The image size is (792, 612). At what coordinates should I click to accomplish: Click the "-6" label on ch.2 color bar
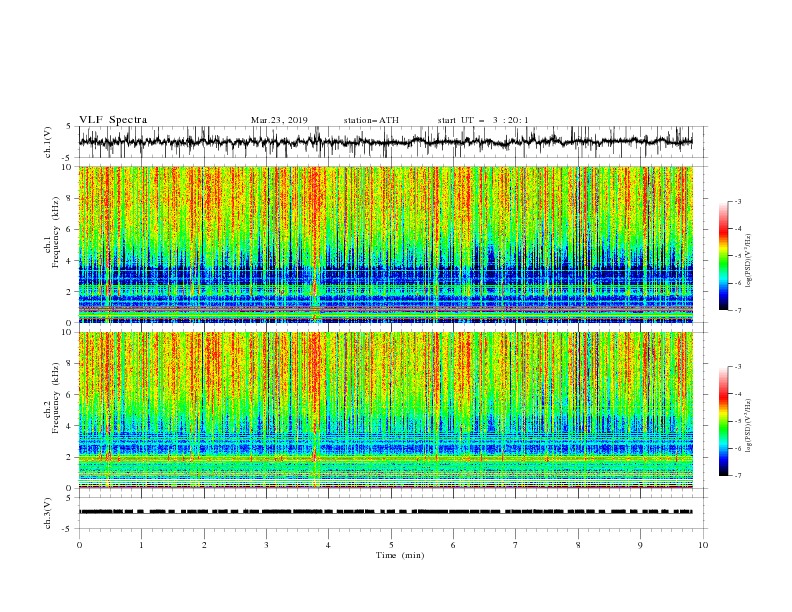coord(738,448)
